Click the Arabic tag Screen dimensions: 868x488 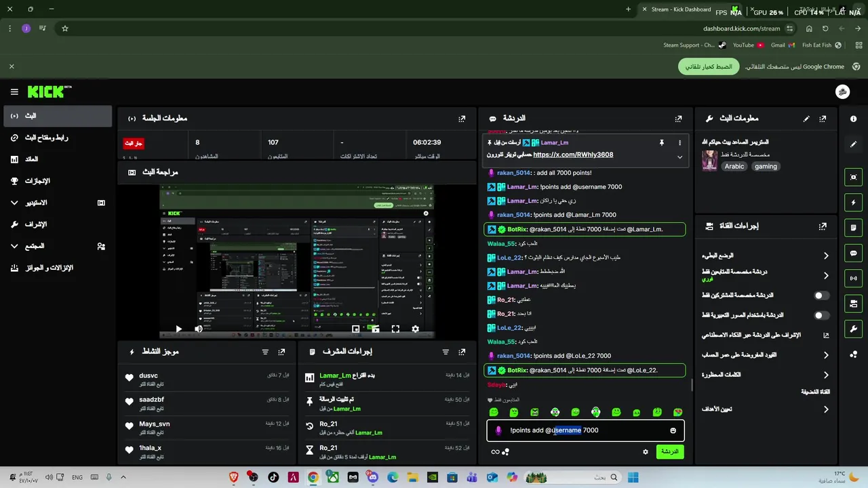[734, 167]
